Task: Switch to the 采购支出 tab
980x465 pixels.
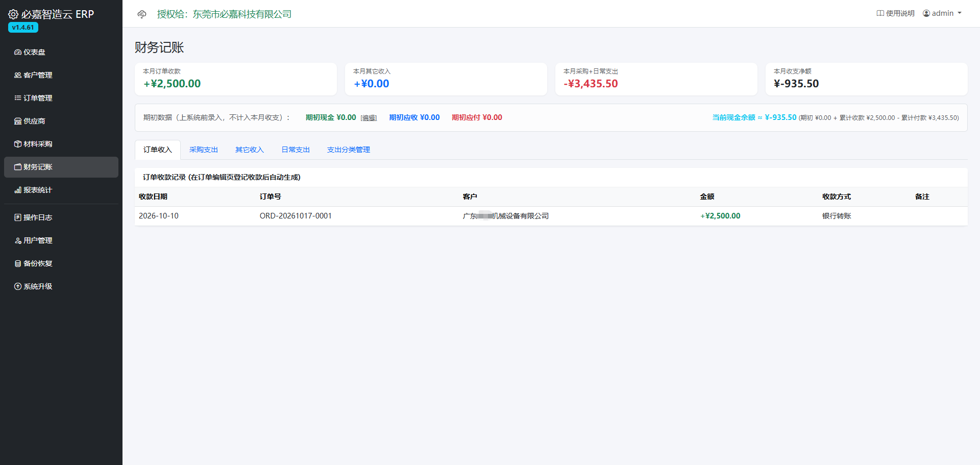Action: click(x=204, y=150)
